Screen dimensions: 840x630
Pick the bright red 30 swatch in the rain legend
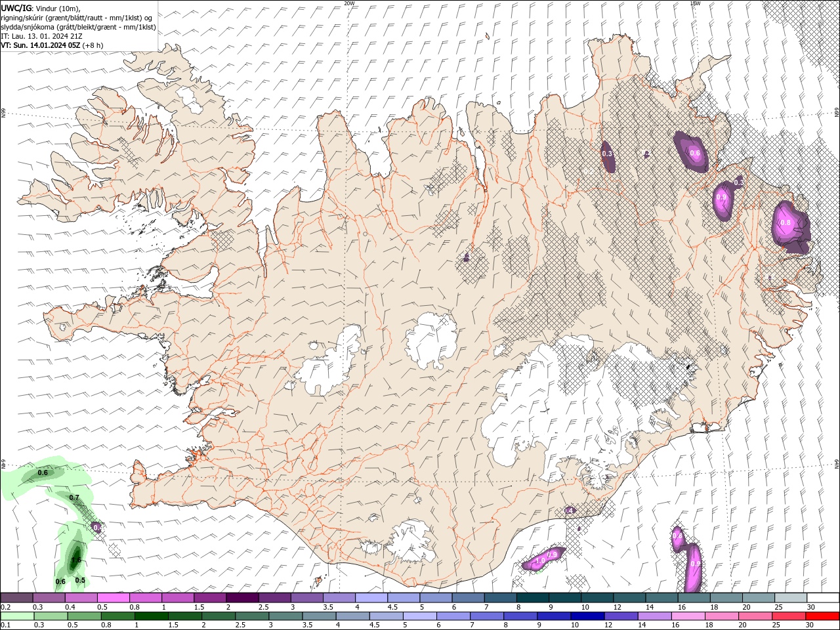click(x=822, y=616)
